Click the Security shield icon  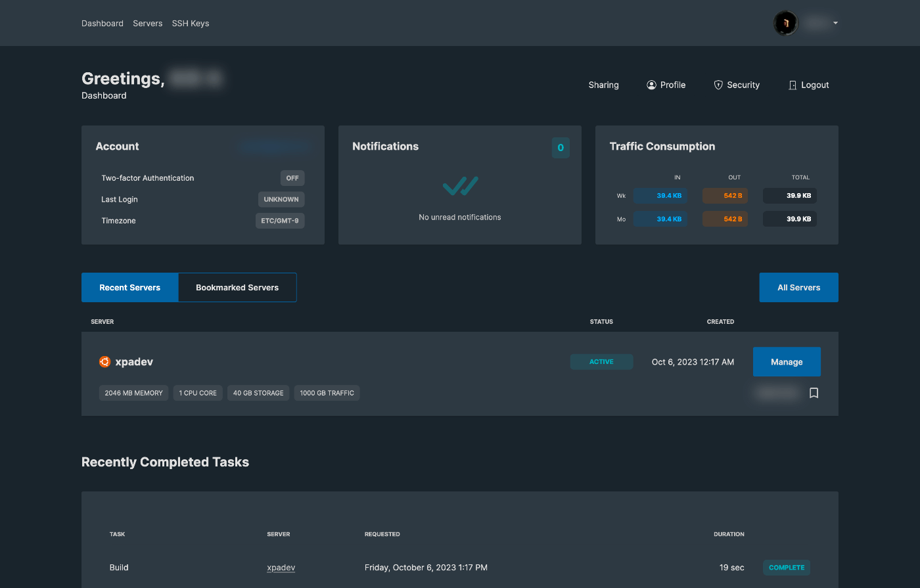tap(718, 85)
